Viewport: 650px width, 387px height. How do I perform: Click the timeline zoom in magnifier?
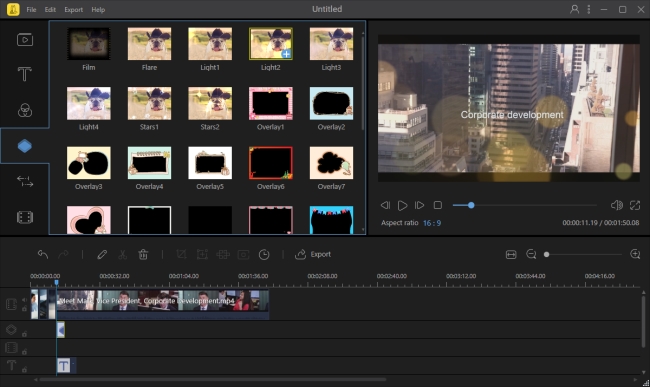coord(635,254)
